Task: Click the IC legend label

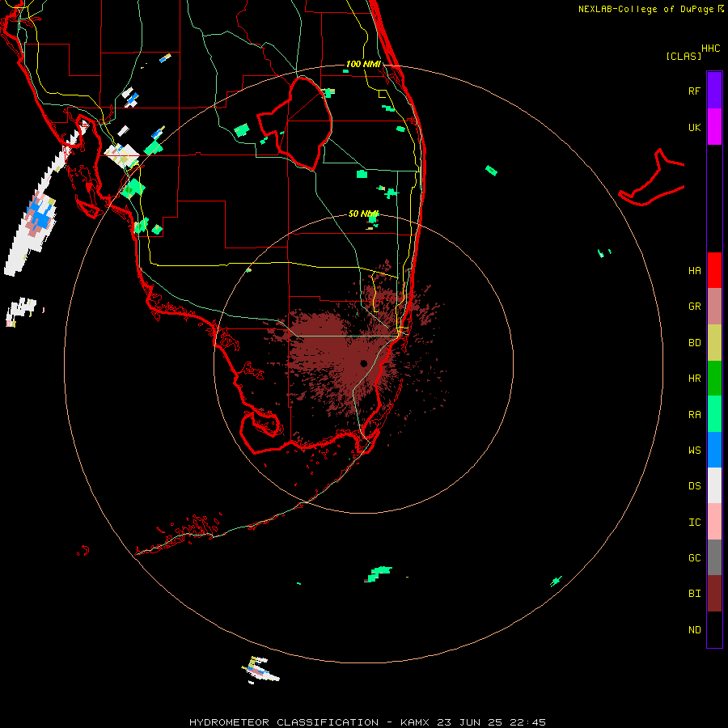Action: [x=694, y=523]
